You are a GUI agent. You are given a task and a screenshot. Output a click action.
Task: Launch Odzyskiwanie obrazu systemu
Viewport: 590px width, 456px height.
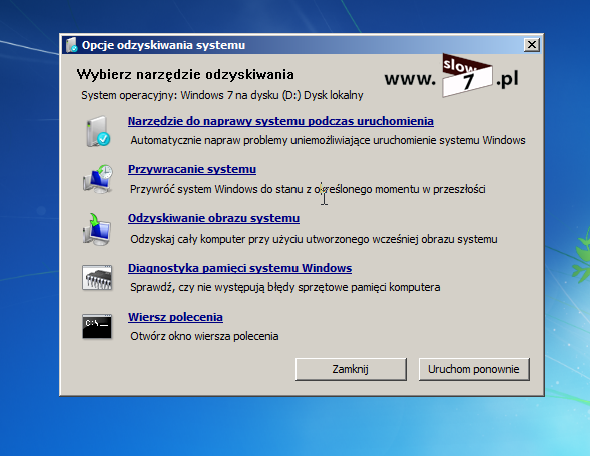point(214,218)
